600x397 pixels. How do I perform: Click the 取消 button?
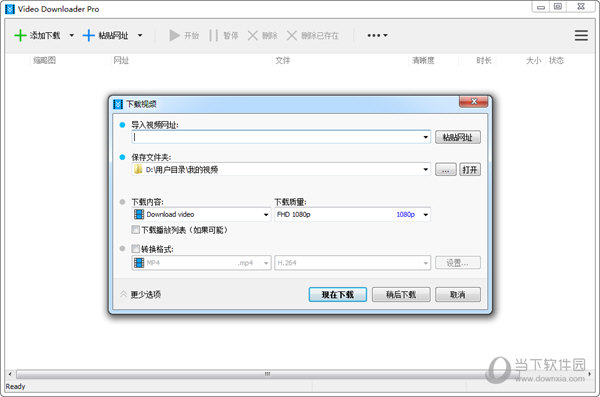pos(458,294)
